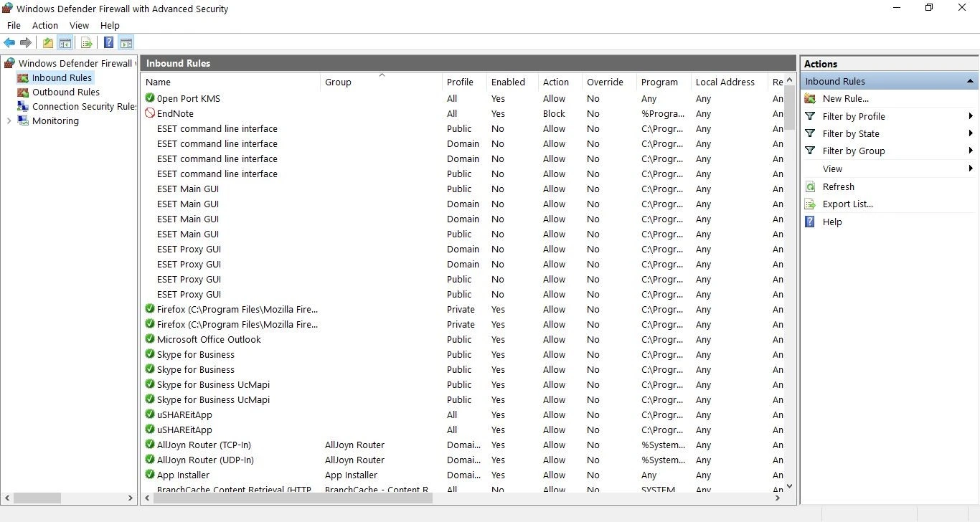Sort by the Action column header

coord(560,82)
